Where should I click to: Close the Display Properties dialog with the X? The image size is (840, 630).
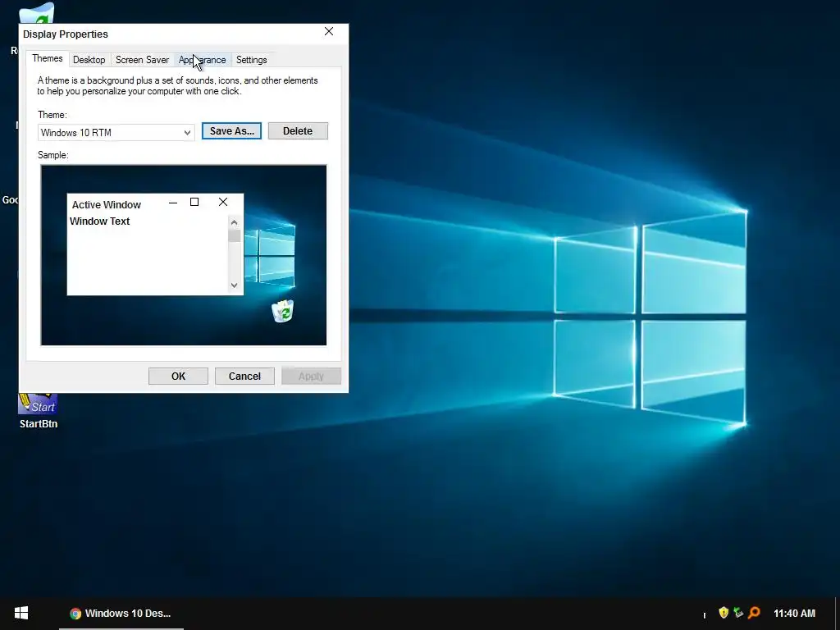pos(329,32)
